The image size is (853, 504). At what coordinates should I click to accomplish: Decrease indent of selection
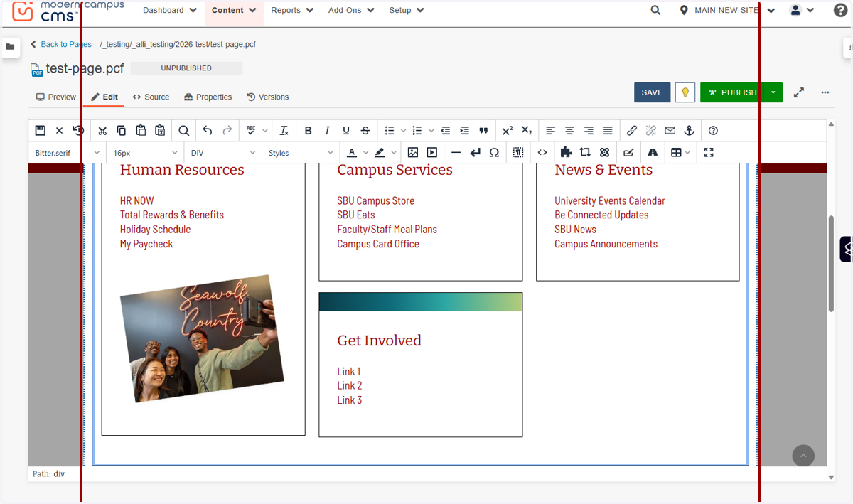pyautogui.click(x=446, y=131)
